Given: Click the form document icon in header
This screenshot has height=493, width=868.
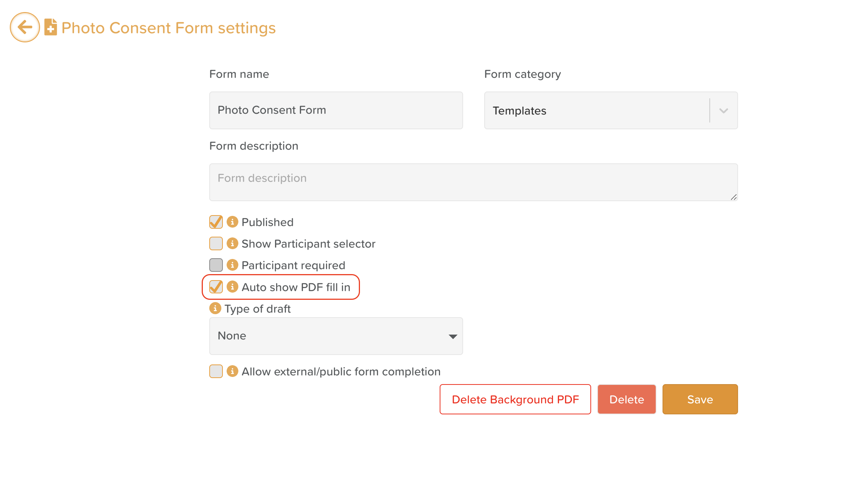Looking at the screenshot, I should coord(51,27).
